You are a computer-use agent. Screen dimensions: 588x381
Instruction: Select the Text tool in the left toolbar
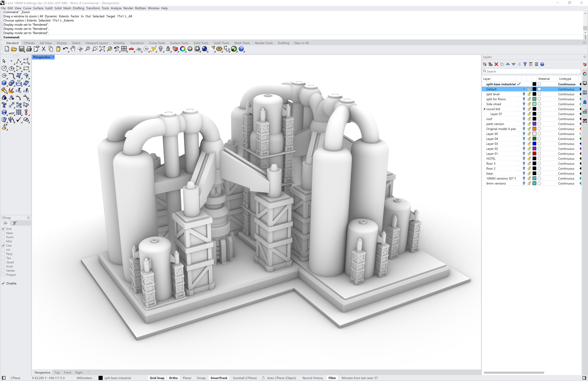4,105
